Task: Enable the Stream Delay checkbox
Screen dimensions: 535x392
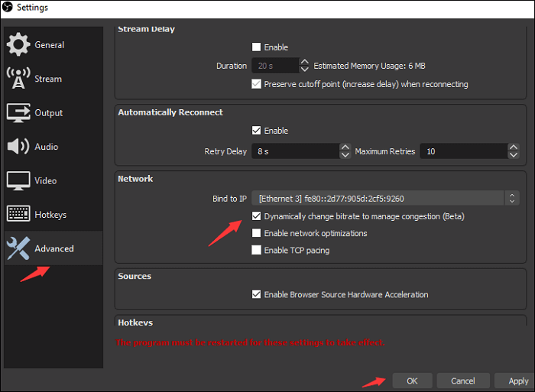Action: click(x=257, y=47)
